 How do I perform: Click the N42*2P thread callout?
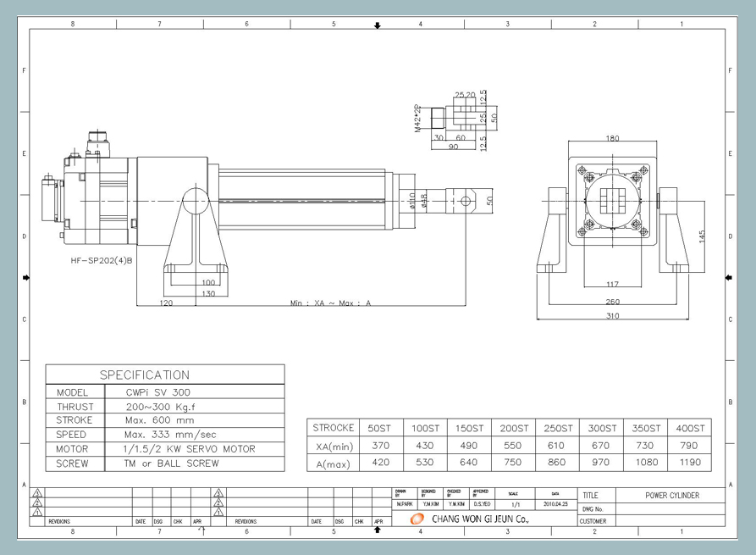pos(418,119)
